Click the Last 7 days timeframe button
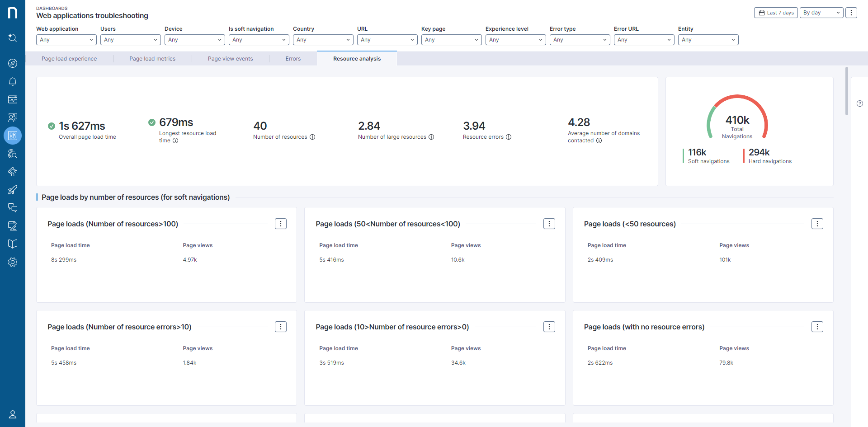The height and width of the screenshot is (427, 868). tap(776, 13)
